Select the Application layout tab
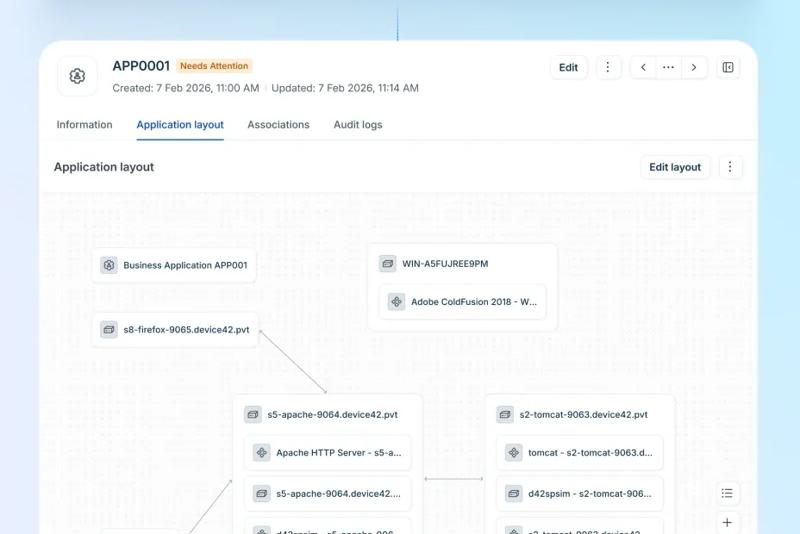The width and height of the screenshot is (800, 534). [x=180, y=124]
